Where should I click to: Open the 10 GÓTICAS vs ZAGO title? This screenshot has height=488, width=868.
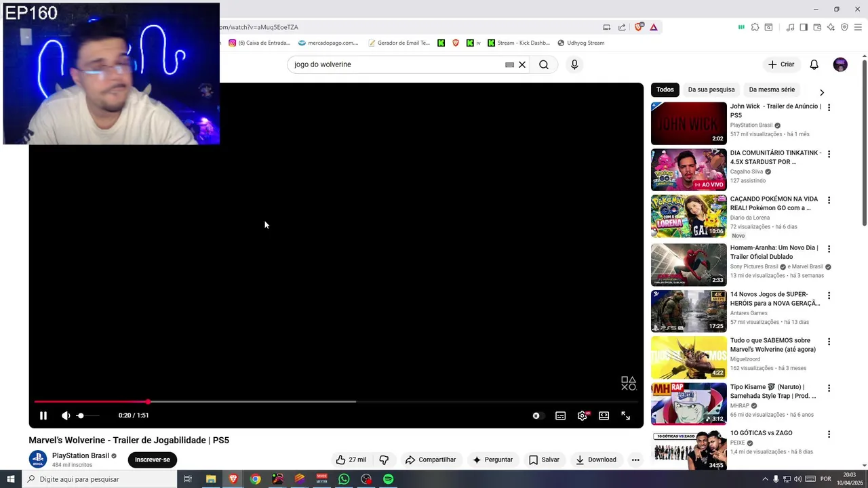pos(761,433)
